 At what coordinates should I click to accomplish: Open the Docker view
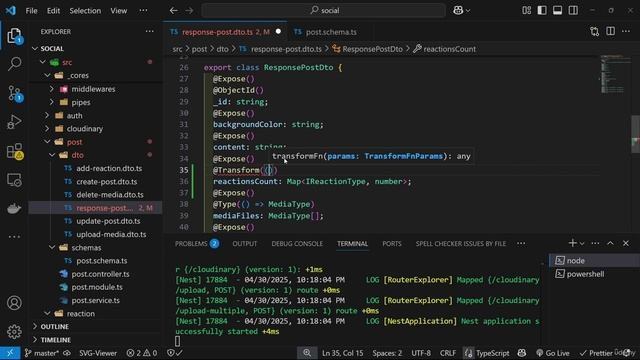(14, 208)
